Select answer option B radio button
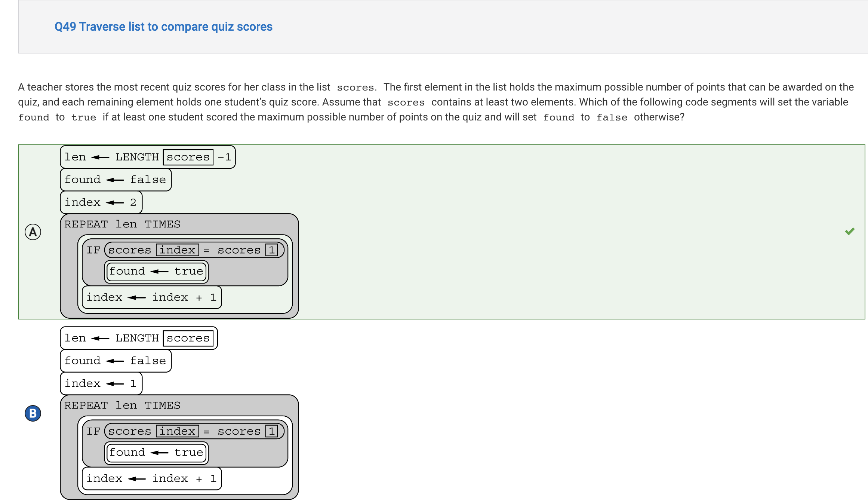 point(34,413)
